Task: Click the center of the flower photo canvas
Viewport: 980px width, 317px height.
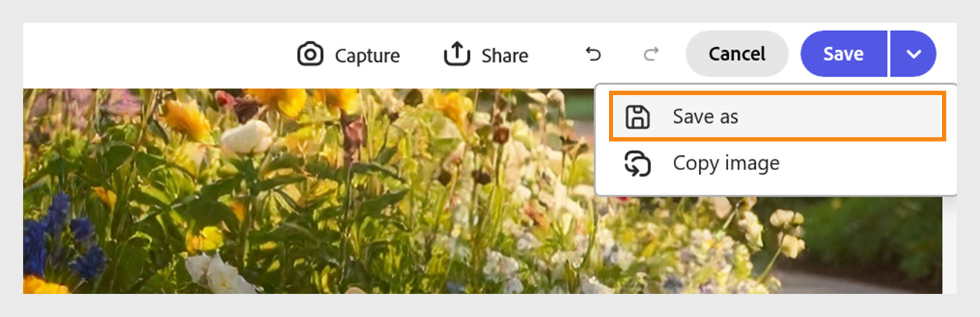Action: [483, 191]
